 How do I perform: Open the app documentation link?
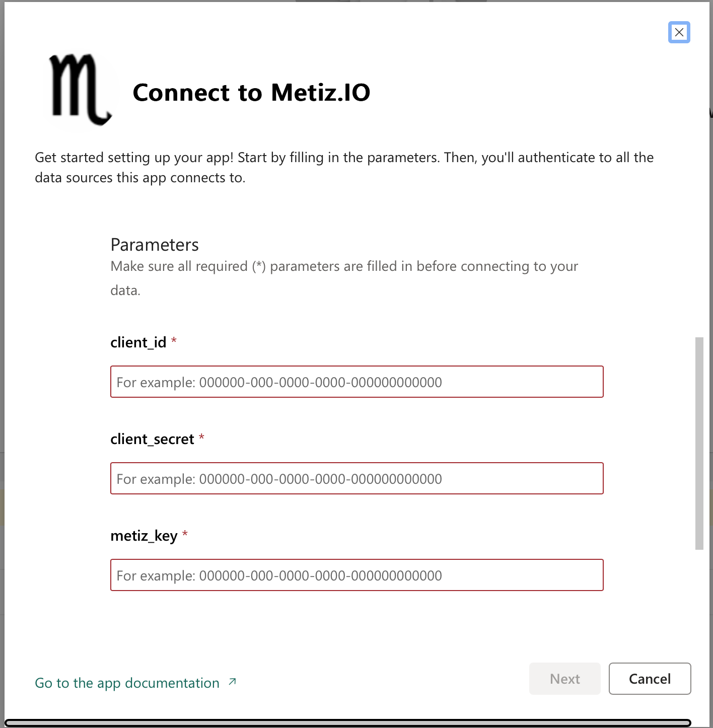tap(127, 683)
